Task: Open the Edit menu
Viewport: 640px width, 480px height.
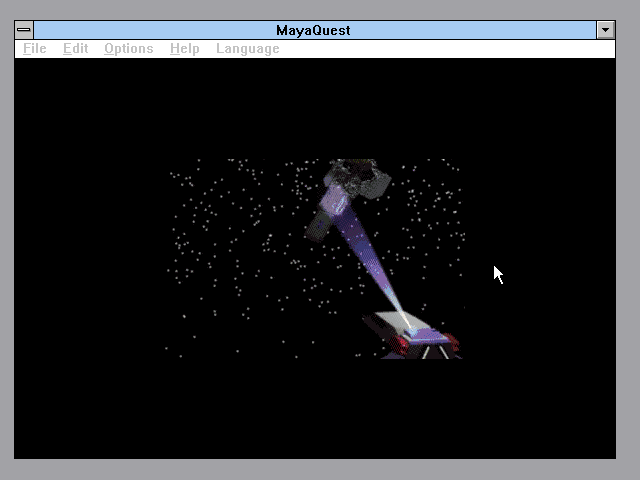Action: click(x=76, y=49)
